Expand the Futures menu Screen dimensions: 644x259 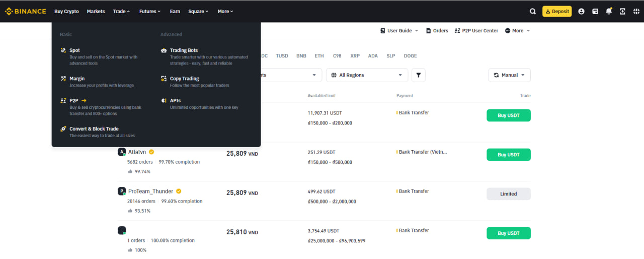point(150,11)
